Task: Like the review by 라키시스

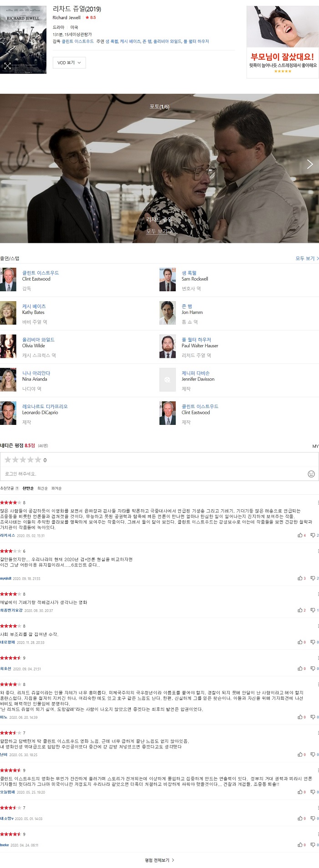Action: [x=302, y=535]
